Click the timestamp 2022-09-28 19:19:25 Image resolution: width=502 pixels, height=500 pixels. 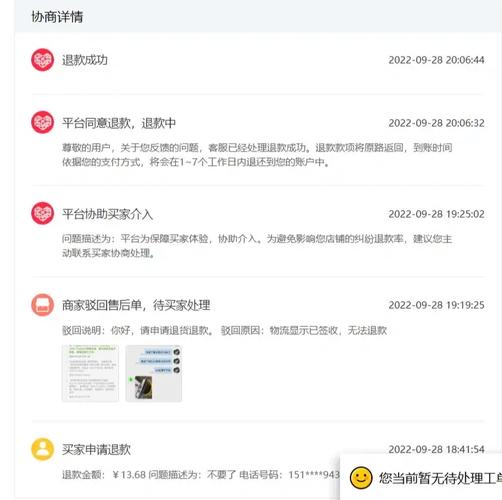click(x=436, y=305)
